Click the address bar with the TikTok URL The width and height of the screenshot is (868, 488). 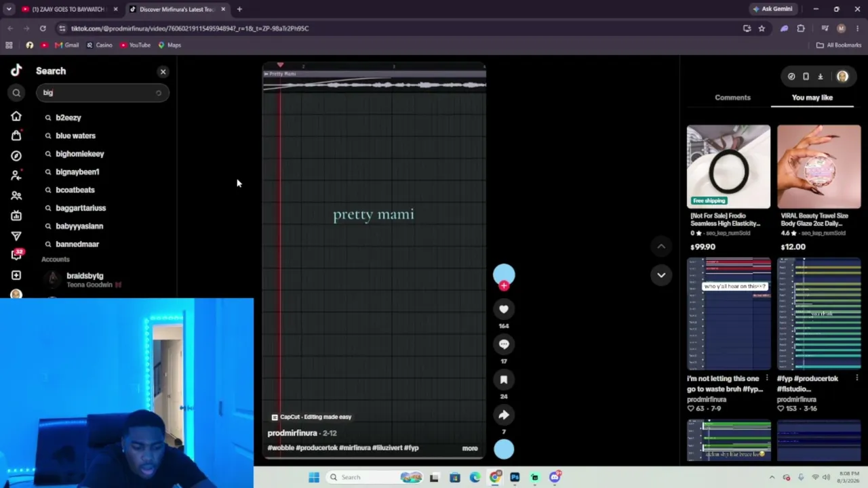(x=400, y=28)
